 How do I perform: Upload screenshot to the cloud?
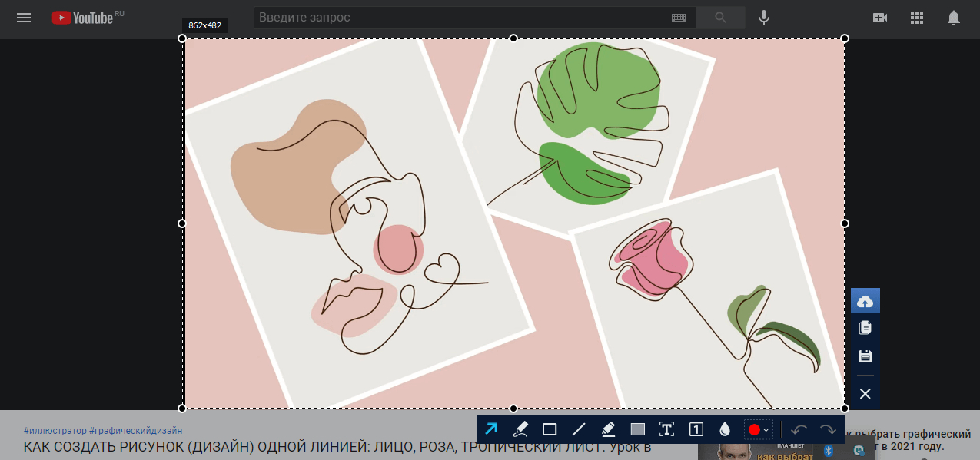click(865, 301)
